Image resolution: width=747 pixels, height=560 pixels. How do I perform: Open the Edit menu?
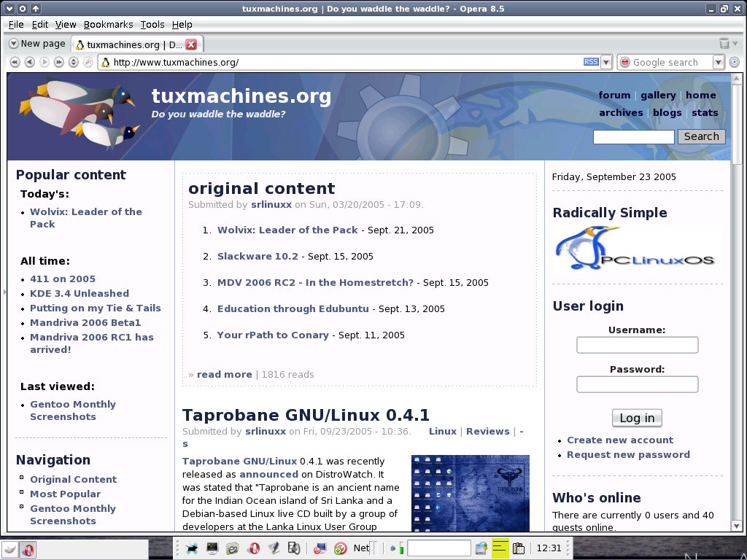coord(40,25)
